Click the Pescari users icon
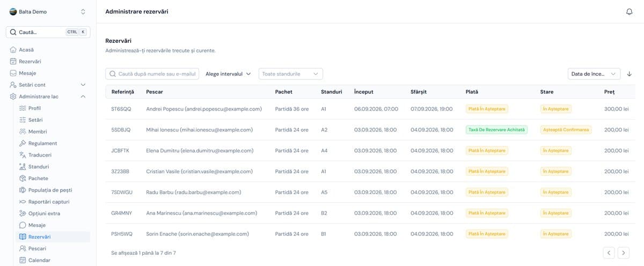 pos(23,248)
